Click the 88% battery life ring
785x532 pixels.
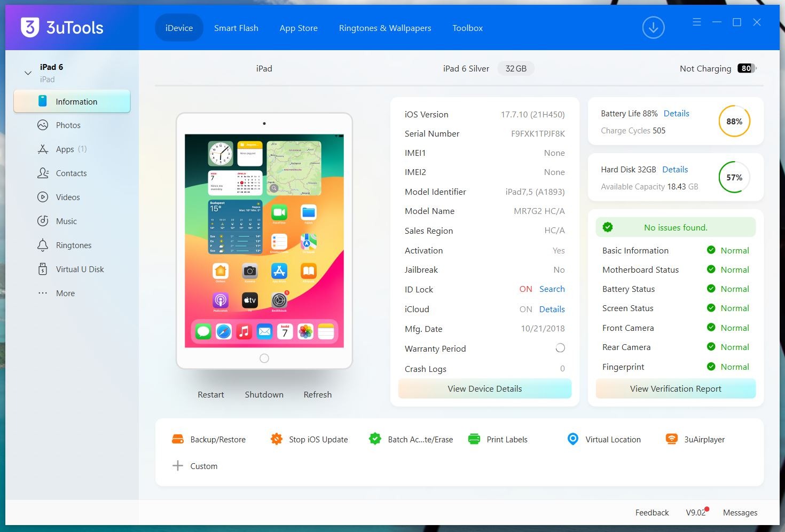[x=734, y=121]
